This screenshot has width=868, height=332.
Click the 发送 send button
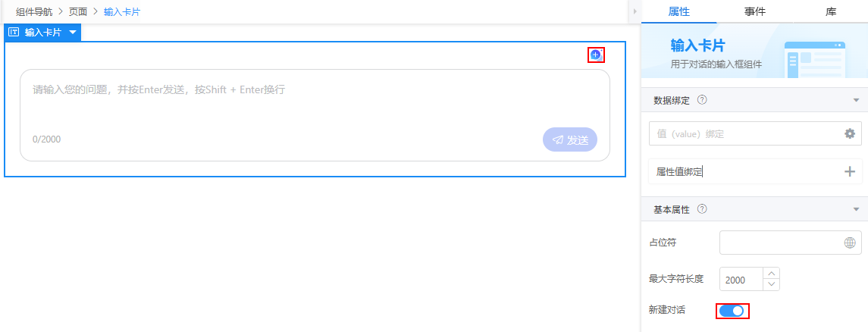[569, 139]
